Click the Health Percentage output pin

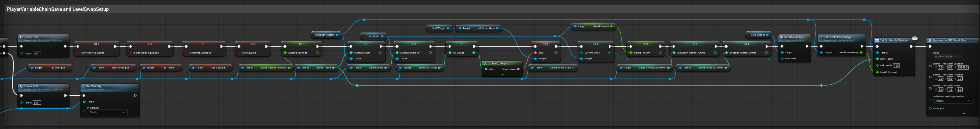[x=861, y=53]
